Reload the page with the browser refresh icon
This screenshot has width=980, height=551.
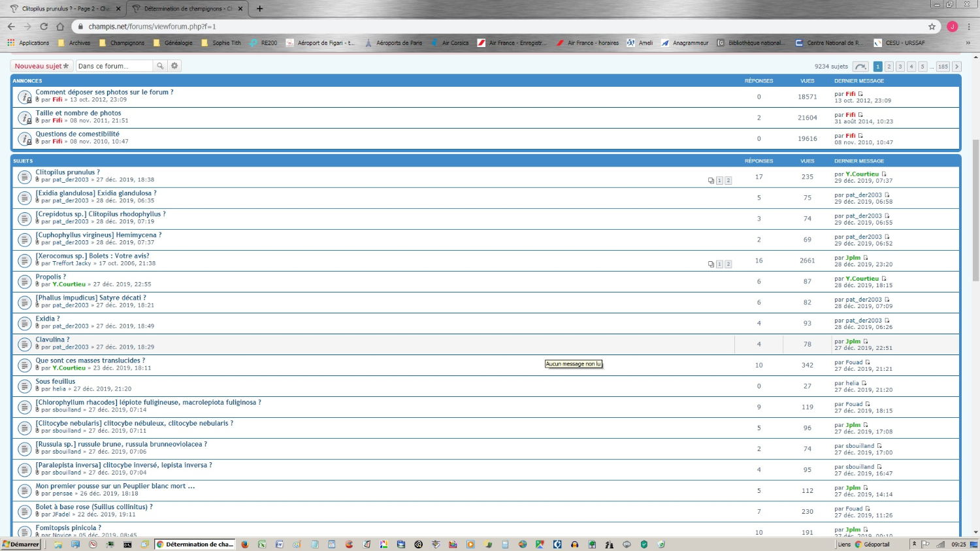click(x=44, y=27)
